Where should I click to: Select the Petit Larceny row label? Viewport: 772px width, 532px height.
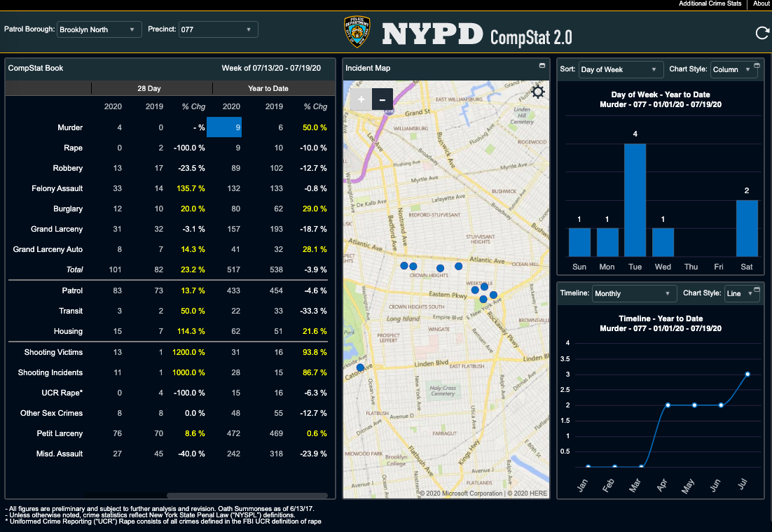(x=60, y=433)
